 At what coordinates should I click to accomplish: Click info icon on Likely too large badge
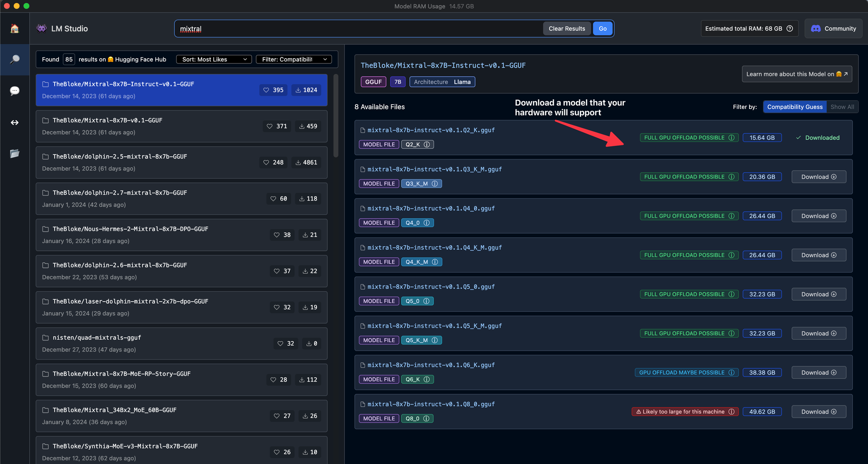731,411
